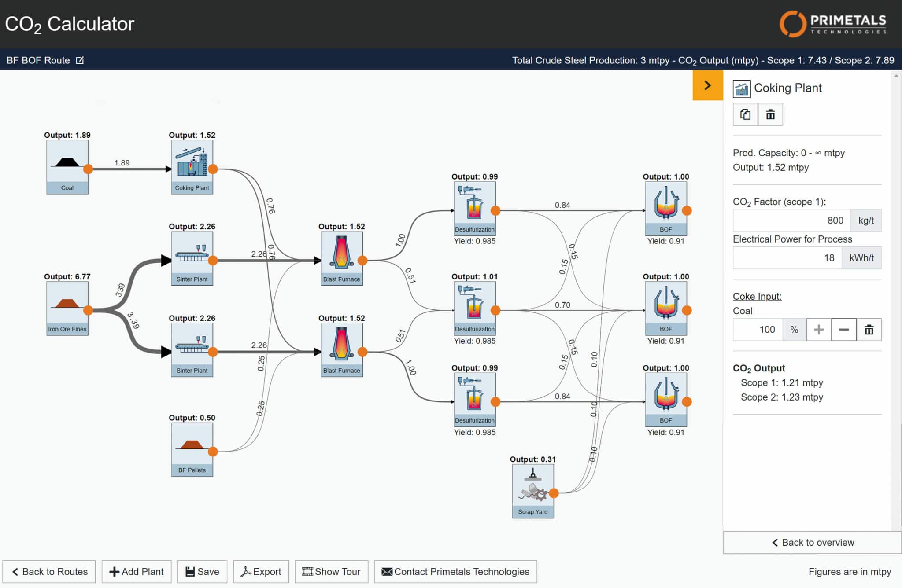
Task: Click Back to overview button
Action: 812,542
